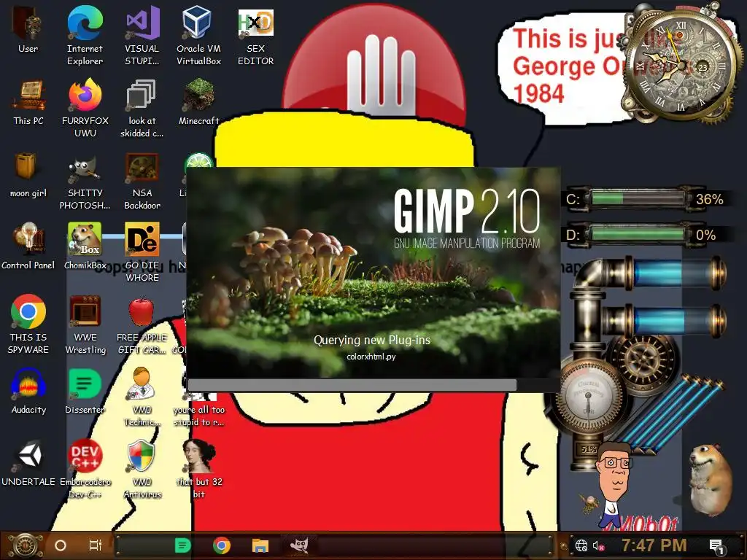Open the SEX EDITOR hex editor icon
The image size is (747, 560).
click(256, 35)
